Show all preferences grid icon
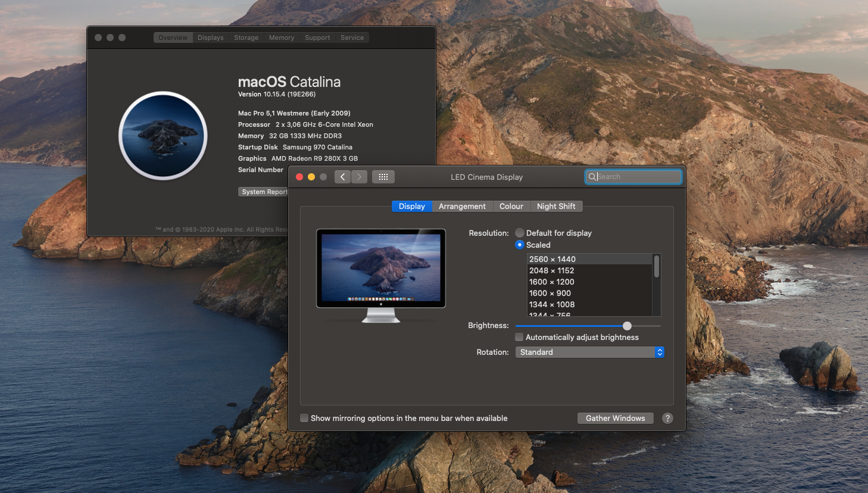This screenshot has height=493, width=868. tap(383, 177)
